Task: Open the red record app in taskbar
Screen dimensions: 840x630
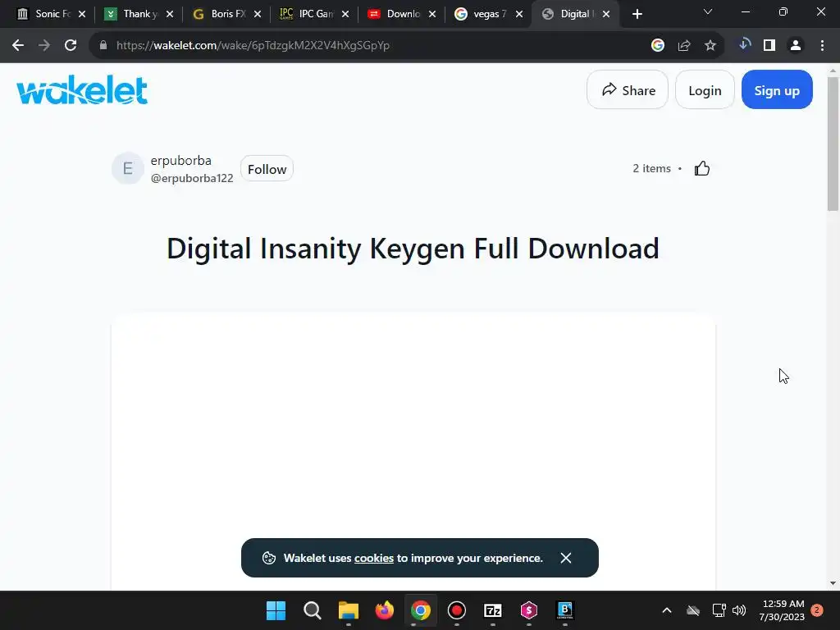Action: [x=456, y=610]
